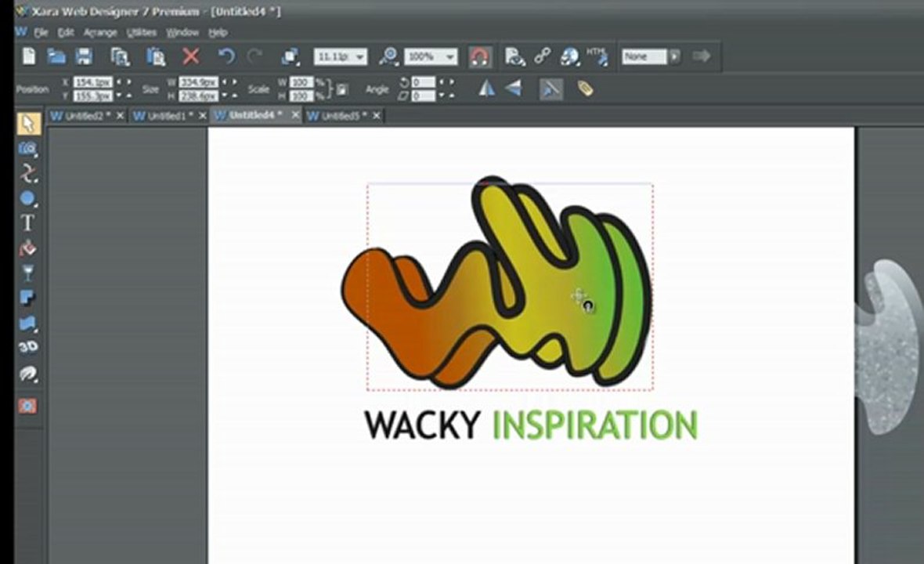Paste from clipboard using Paste icon
Screen dimensions: 924x564
pos(156,56)
